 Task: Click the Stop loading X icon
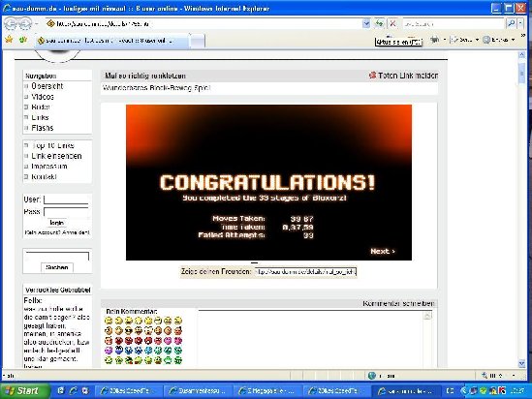pos(392,23)
